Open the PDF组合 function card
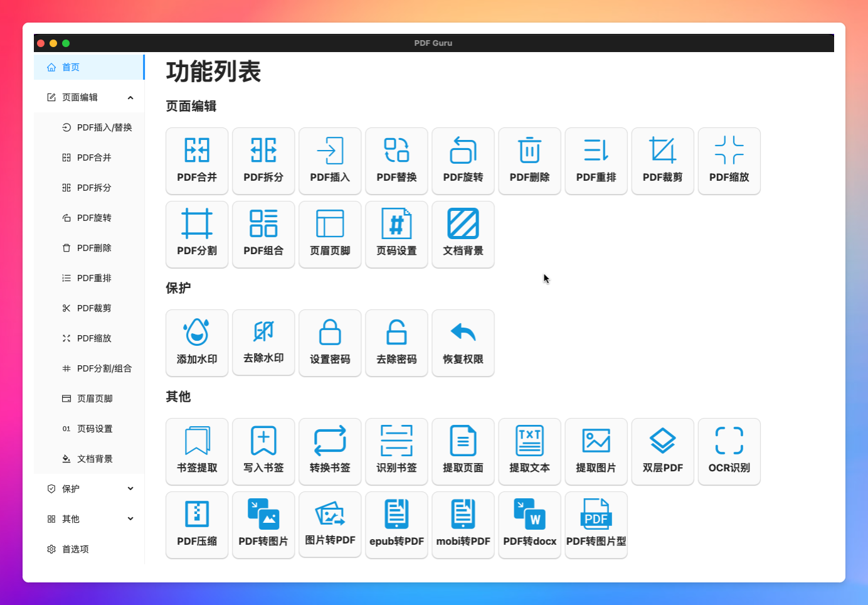The width and height of the screenshot is (868, 605). pos(263,235)
